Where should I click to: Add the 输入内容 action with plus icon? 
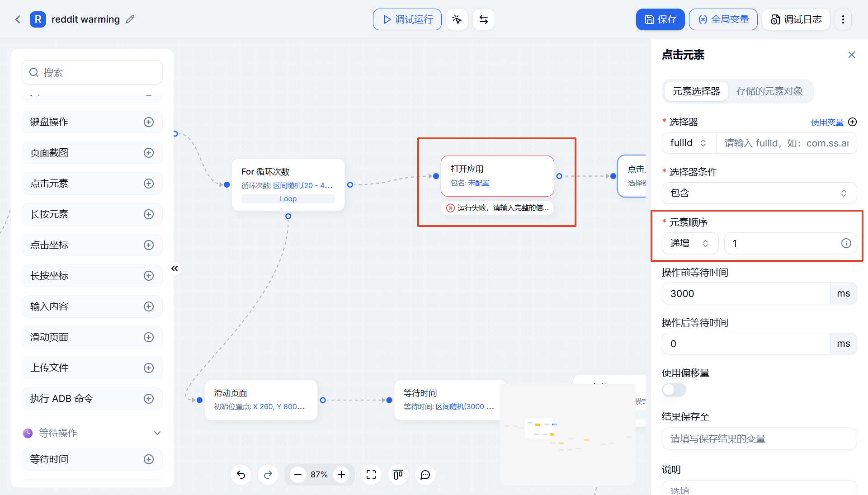pos(149,306)
